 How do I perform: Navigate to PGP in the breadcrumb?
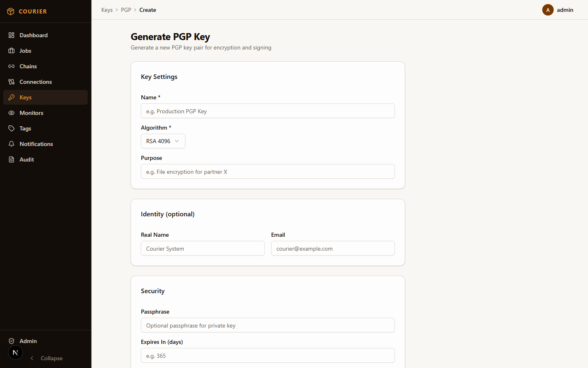(x=126, y=10)
